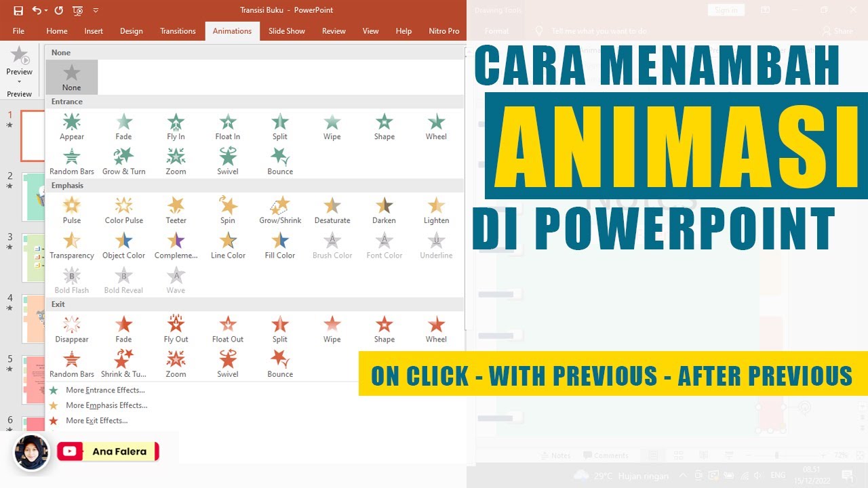
Task: Apply the Teeter emphasis effect
Action: [x=176, y=211]
